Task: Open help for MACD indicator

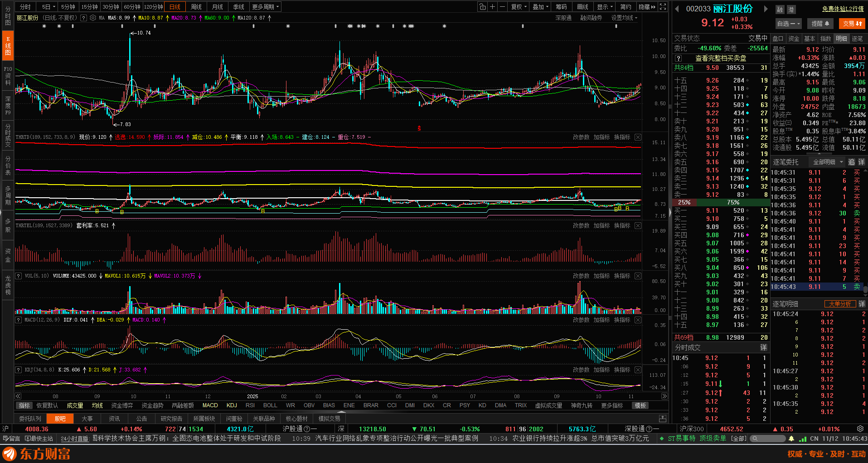Action: point(19,320)
